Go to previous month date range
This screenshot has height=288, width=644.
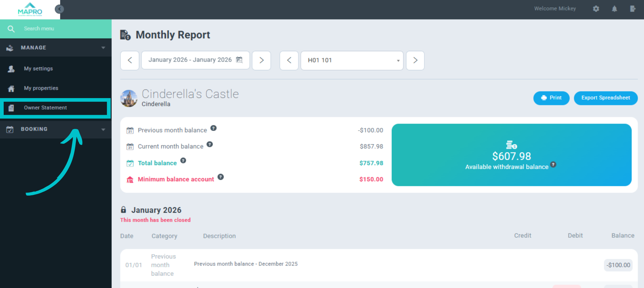(130, 60)
